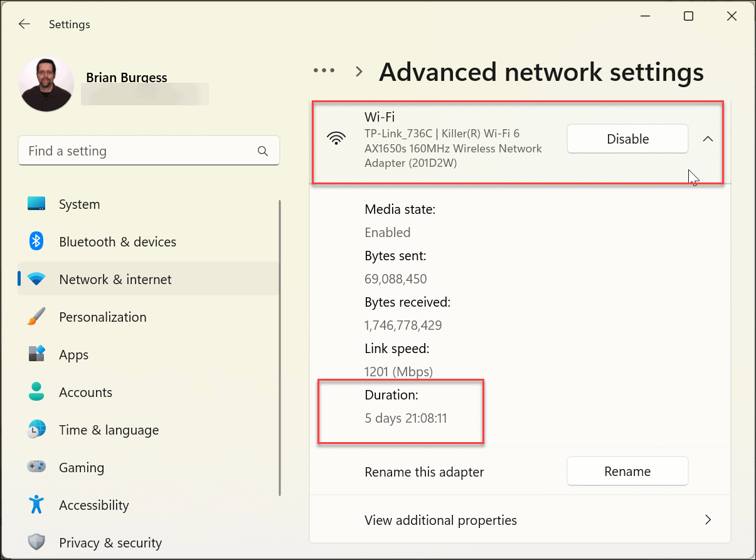The image size is (756, 560).
Task: Open Privacy & security settings
Action: [x=36, y=542]
